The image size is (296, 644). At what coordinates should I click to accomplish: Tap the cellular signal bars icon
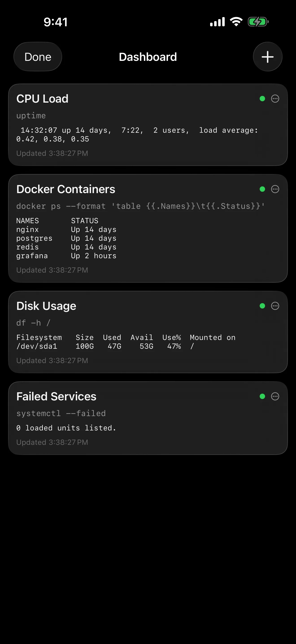(217, 22)
